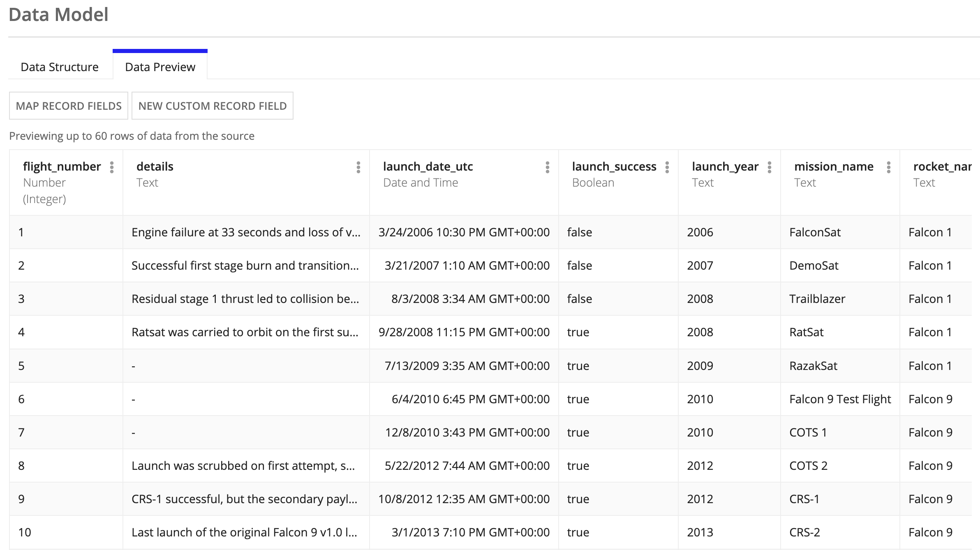Viewport: 980px width, 550px height.
Task: Click launch_year 2006 cell
Action: pyautogui.click(x=730, y=232)
